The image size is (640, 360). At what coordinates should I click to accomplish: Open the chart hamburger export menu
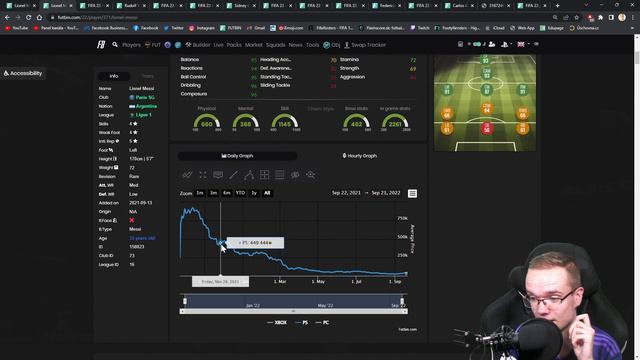click(x=412, y=193)
